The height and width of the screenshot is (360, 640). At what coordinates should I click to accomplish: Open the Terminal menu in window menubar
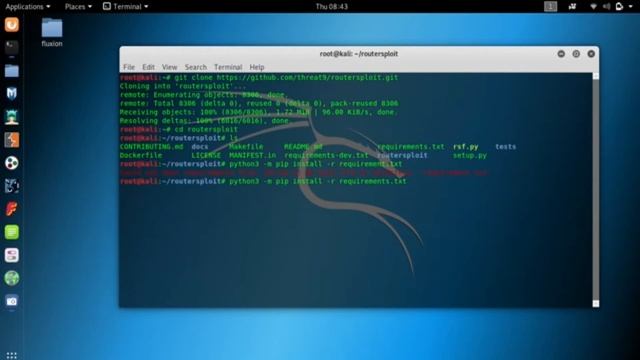point(228,67)
